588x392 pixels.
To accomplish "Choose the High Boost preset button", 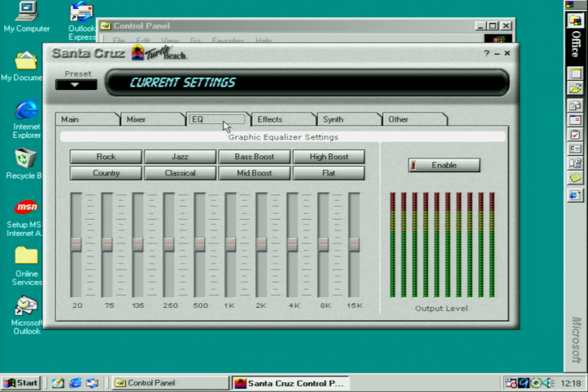I will [328, 157].
